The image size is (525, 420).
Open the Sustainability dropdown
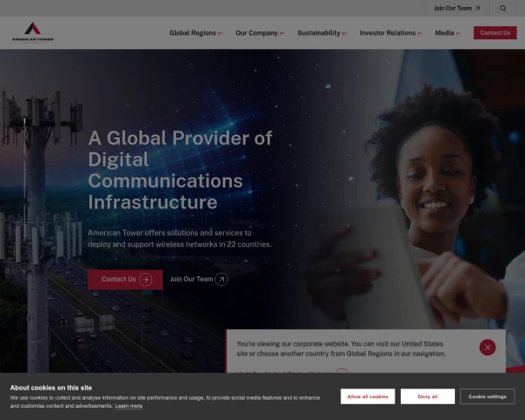[x=322, y=33]
